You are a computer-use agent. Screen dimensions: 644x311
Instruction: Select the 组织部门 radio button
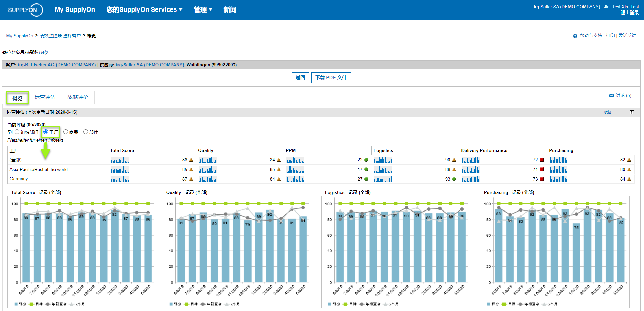17,132
